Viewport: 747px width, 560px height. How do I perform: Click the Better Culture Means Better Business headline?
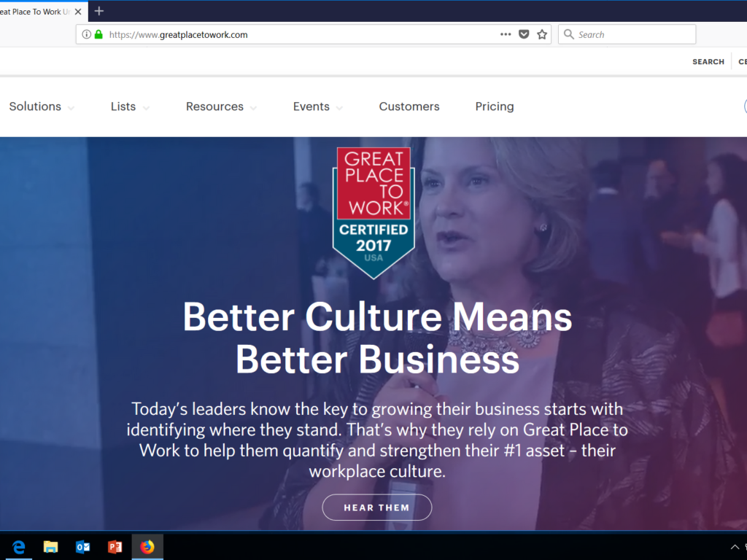pos(377,338)
